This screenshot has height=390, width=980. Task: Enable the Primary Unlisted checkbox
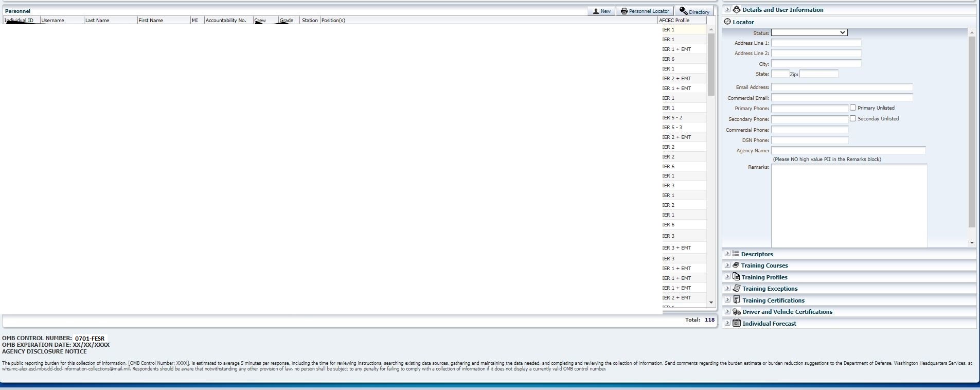pos(853,108)
